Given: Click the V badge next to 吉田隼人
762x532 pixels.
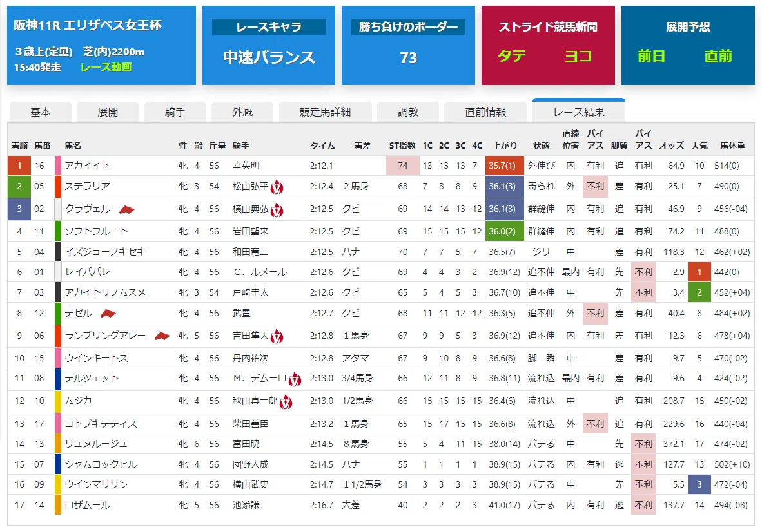Looking at the screenshot, I should [x=277, y=336].
